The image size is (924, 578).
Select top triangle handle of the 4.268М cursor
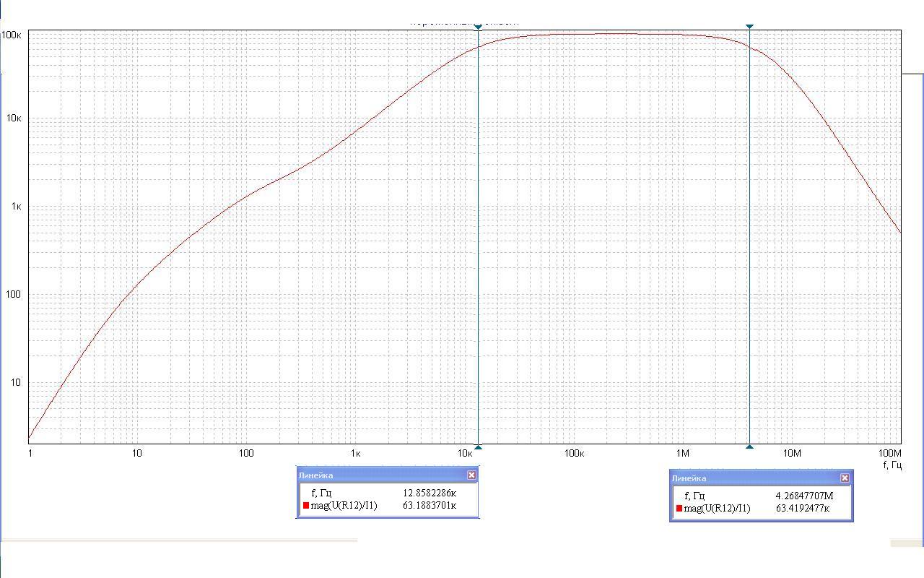tap(749, 26)
